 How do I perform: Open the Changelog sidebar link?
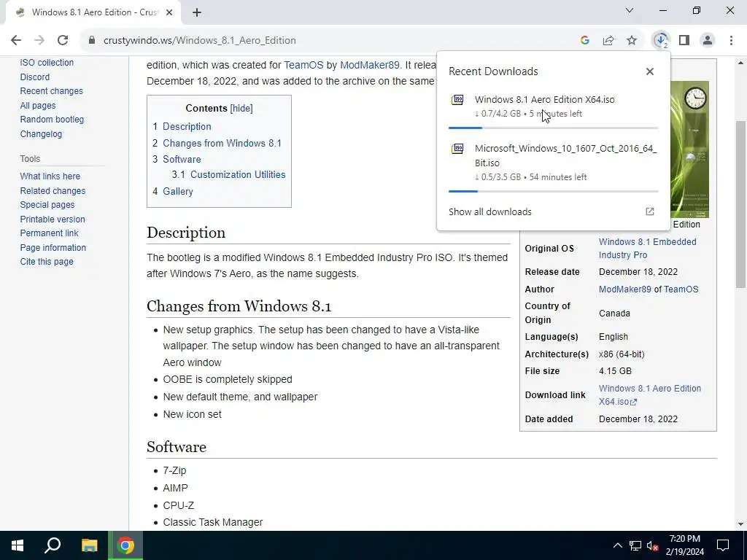pos(41,134)
